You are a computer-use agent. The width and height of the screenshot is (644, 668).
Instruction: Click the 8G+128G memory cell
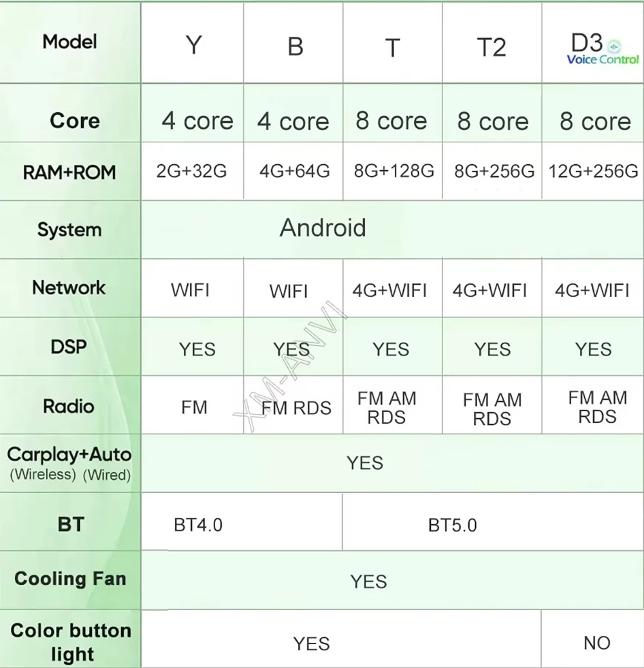(x=393, y=171)
